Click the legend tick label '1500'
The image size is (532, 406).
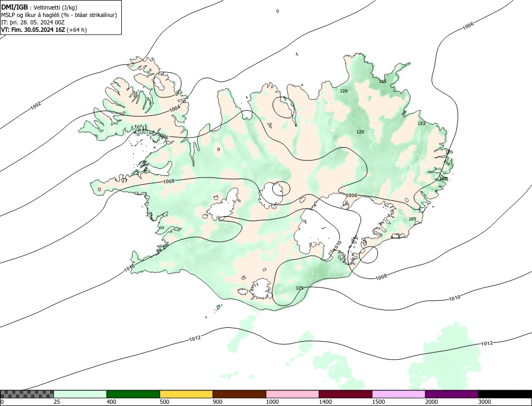pos(379,402)
